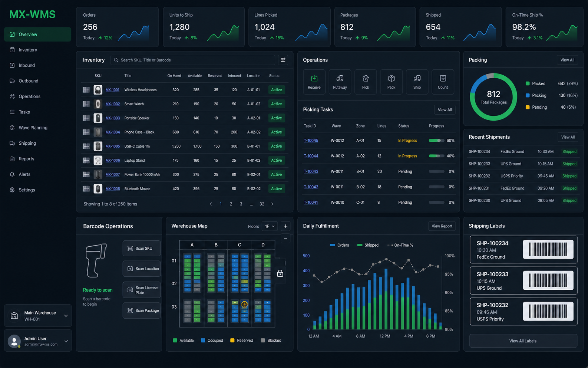Open the Receive operation

pyautogui.click(x=314, y=82)
